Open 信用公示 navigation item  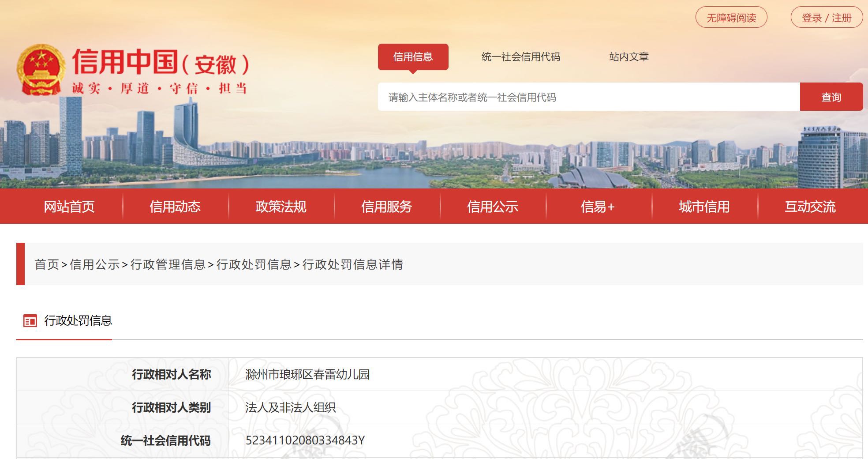click(x=493, y=207)
